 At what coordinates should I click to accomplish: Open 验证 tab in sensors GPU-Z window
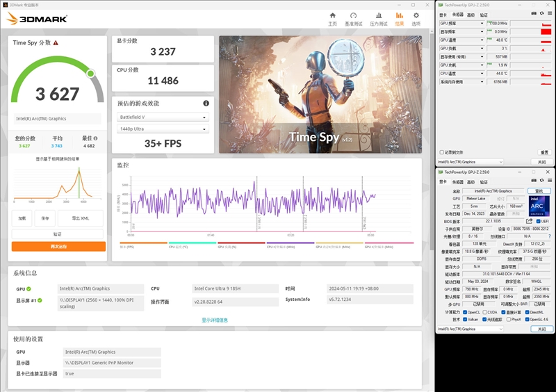click(484, 15)
